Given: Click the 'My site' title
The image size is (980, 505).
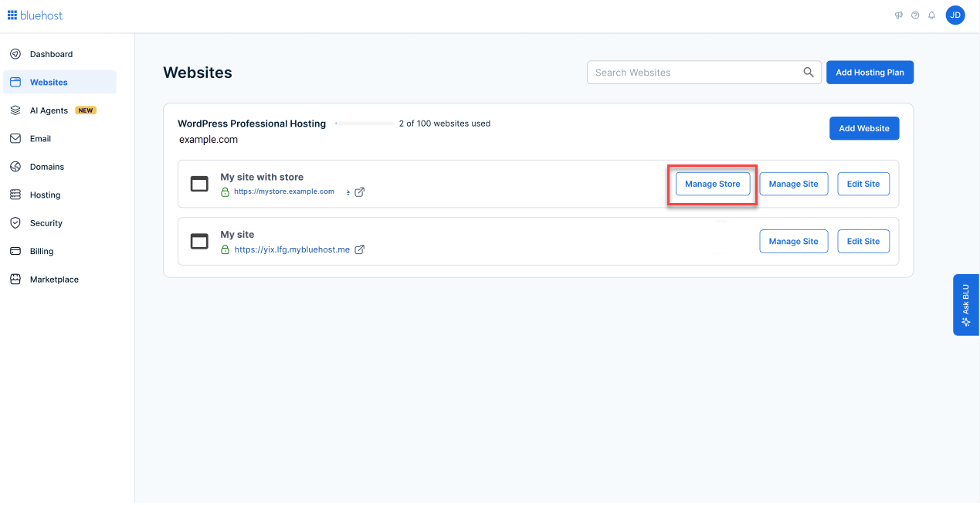Looking at the screenshot, I should click(237, 234).
